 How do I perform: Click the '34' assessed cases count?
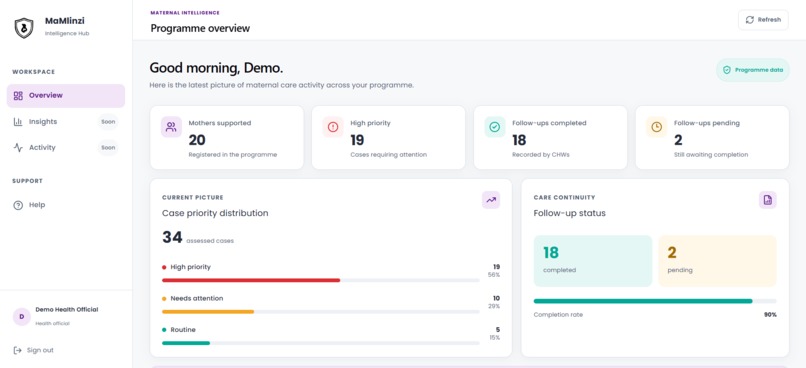173,237
